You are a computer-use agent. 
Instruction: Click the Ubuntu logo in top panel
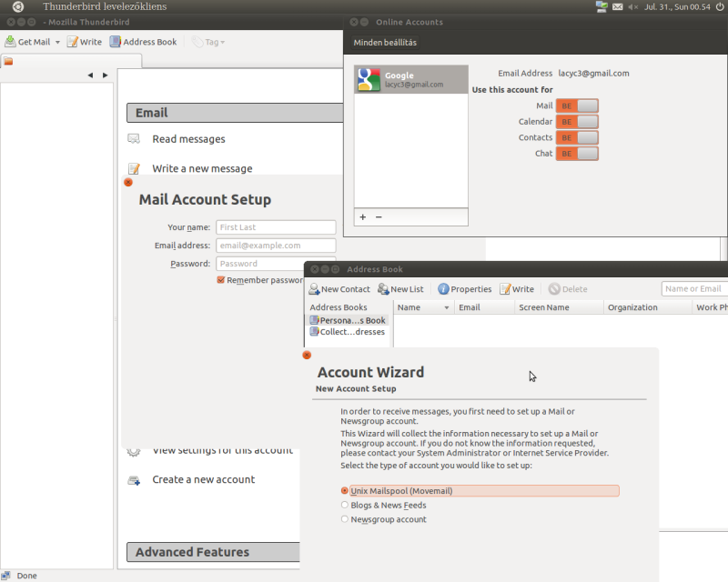[x=17, y=6]
